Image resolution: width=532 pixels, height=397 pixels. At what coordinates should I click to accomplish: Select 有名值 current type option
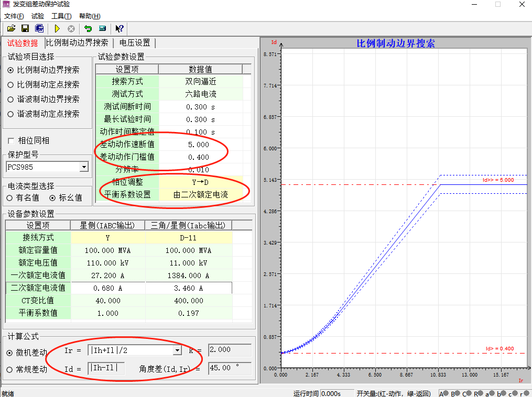[x=10, y=198]
